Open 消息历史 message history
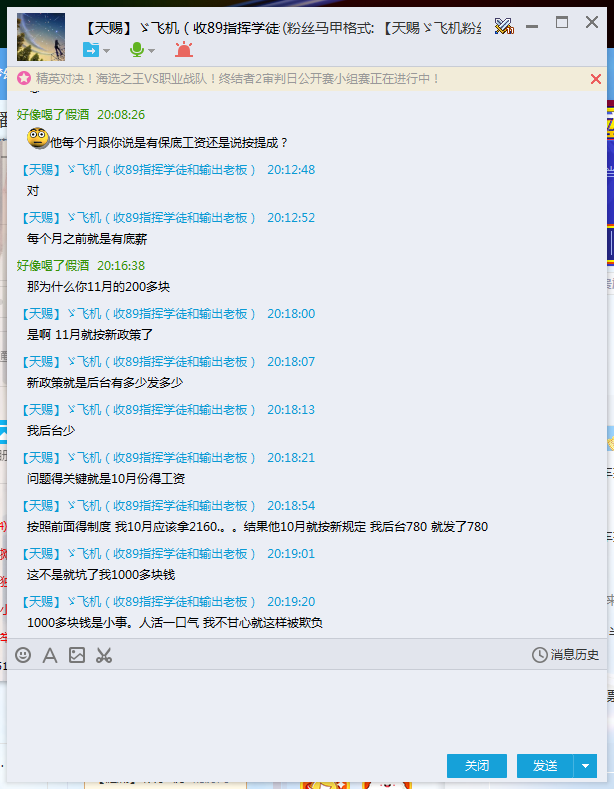This screenshot has height=789, width=614. point(566,655)
